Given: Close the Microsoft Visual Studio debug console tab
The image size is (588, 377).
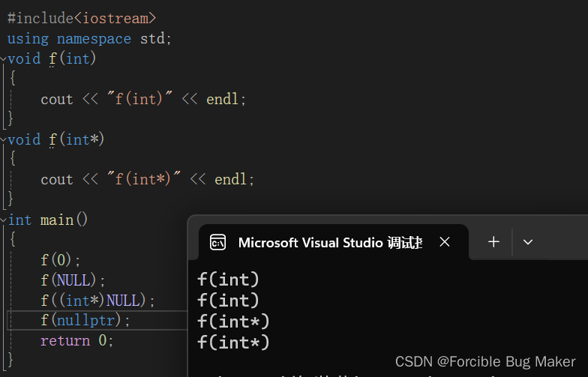Looking at the screenshot, I should tap(445, 242).
